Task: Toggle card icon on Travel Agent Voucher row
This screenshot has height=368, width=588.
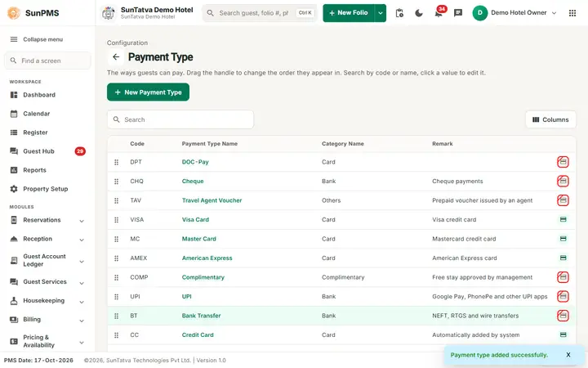Action: [x=563, y=200]
